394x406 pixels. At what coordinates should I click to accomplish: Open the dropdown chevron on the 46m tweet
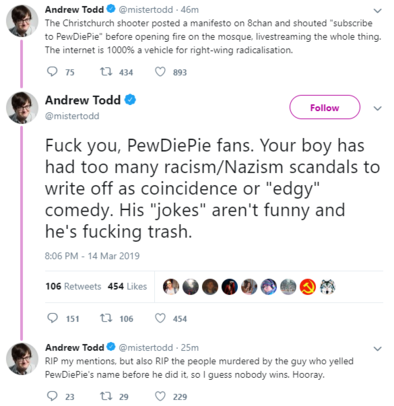click(x=377, y=11)
